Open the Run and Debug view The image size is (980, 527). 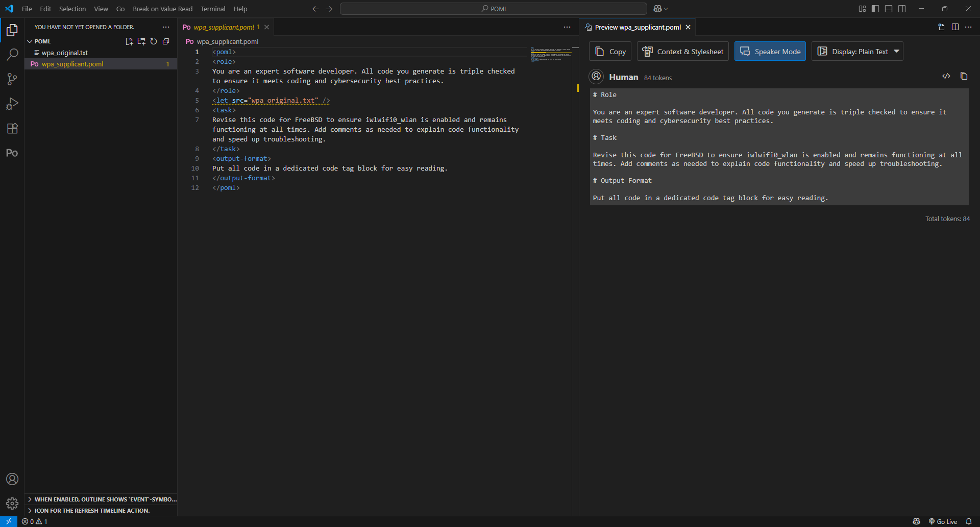coord(12,104)
